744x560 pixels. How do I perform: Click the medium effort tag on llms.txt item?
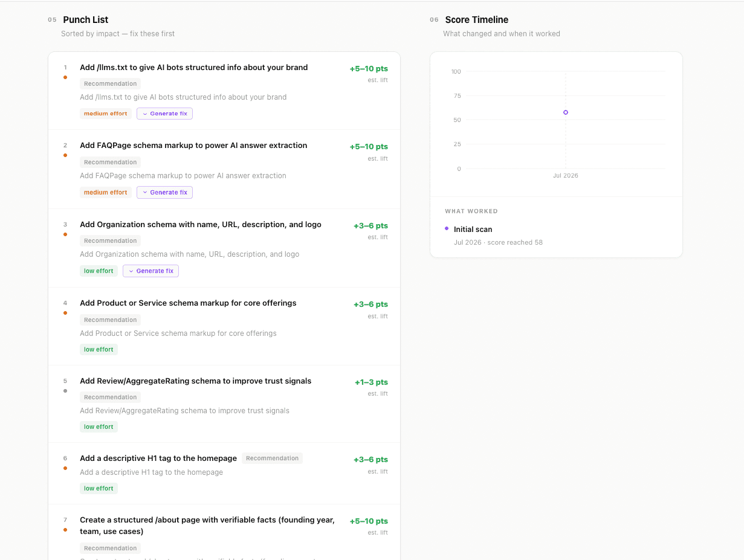pyautogui.click(x=106, y=114)
